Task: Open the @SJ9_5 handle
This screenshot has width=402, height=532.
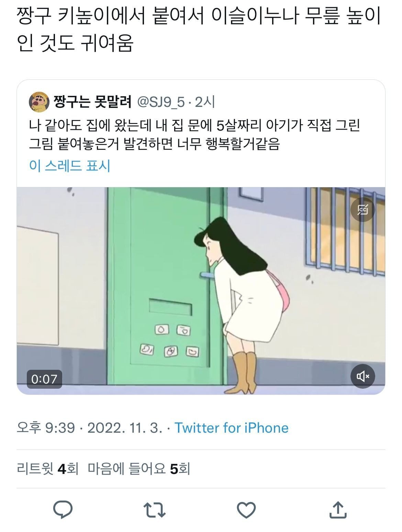Action: [161, 102]
